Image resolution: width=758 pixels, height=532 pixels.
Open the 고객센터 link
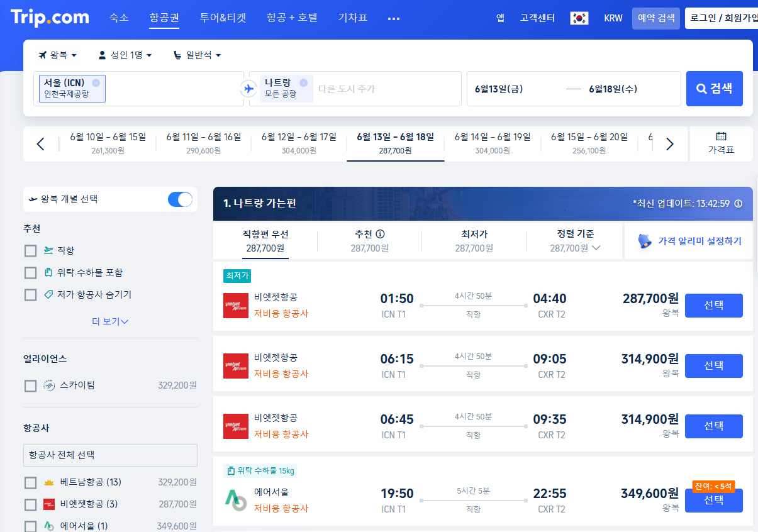(x=537, y=18)
